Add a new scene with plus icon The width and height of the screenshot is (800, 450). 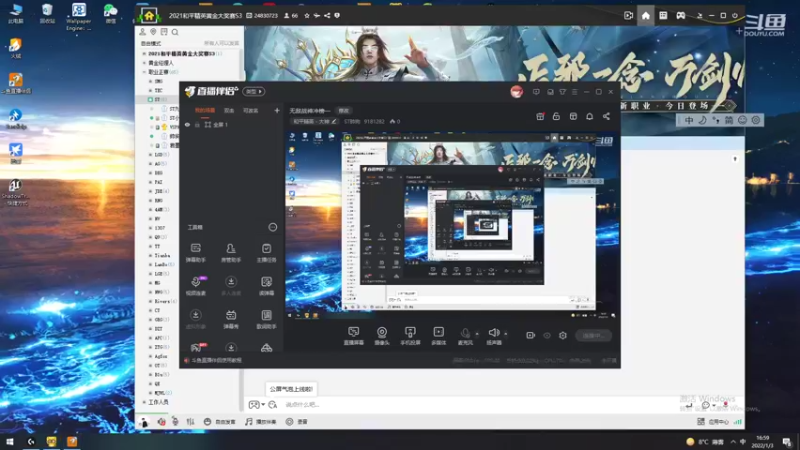pyautogui.click(x=277, y=110)
